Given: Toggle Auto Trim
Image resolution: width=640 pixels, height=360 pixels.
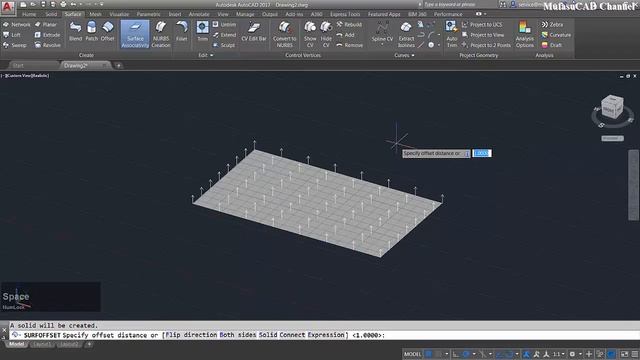Looking at the screenshot, I should click(x=451, y=35).
